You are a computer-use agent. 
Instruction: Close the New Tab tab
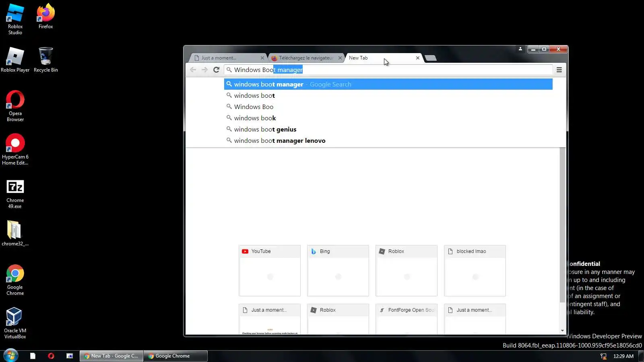[417, 58]
